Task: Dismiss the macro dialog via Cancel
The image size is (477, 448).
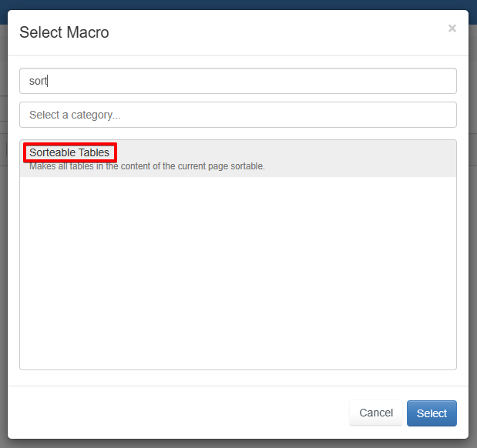Action: point(376,413)
